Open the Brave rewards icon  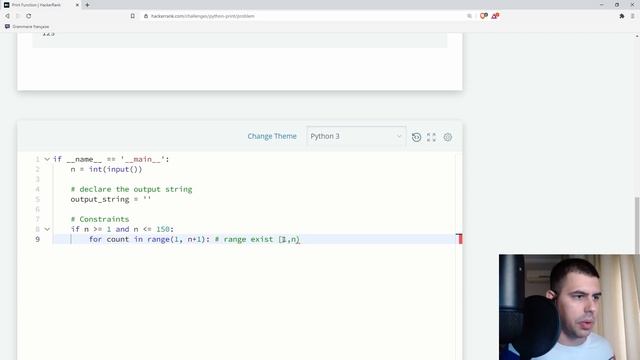coord(495,16)
